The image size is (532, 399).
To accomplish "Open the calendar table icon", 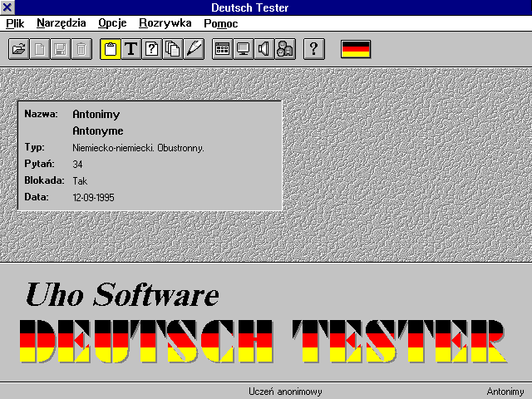I will (x=222, y=49).
